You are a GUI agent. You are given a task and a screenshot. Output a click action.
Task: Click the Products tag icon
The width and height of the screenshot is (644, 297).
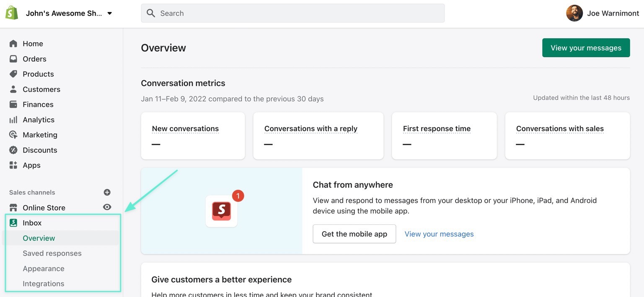pos(13,74)
